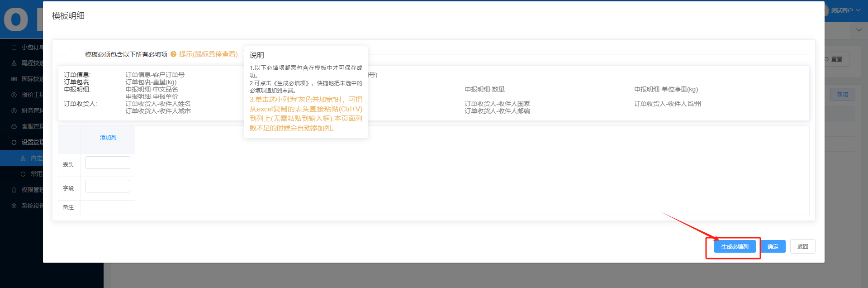
Task: Expand the chevron below the account menu
Action: point(859,30)
